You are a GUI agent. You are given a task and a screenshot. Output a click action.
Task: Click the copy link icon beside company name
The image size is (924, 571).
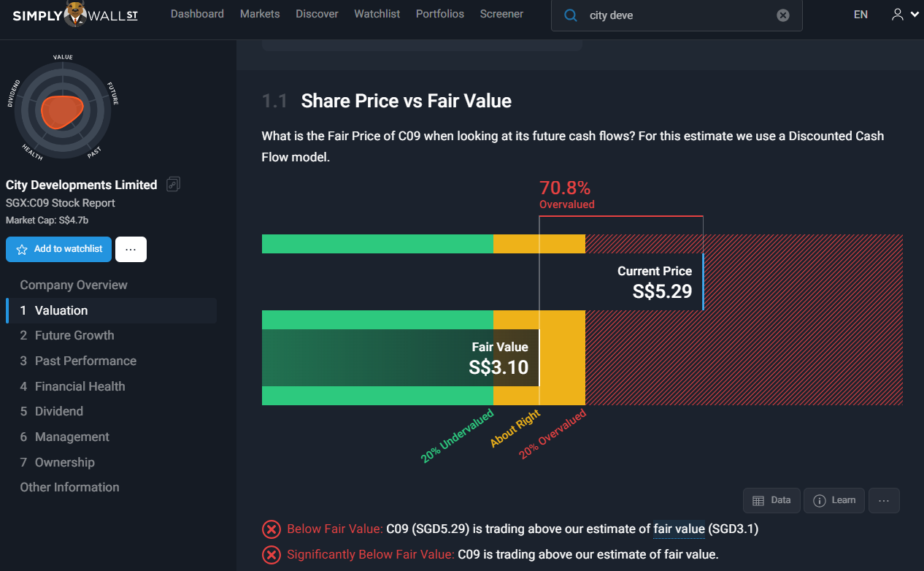point(173,184)
